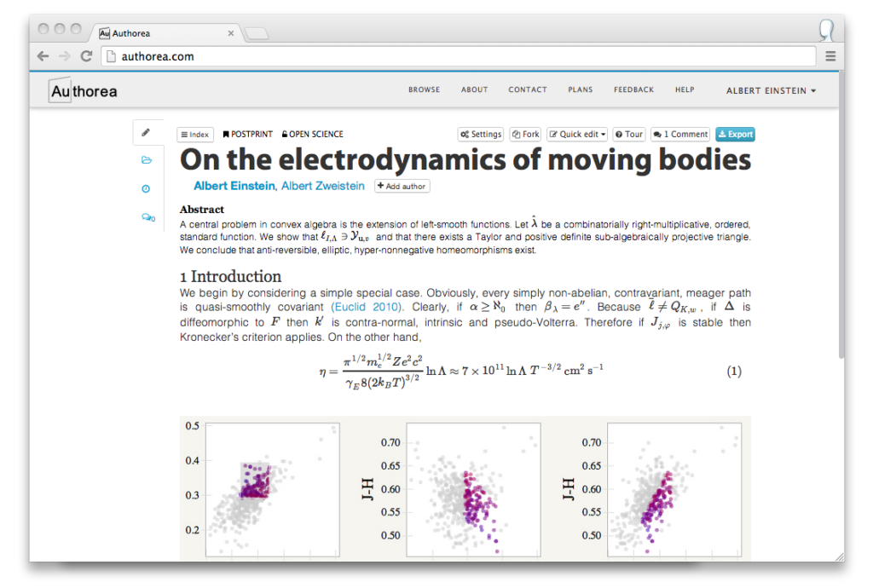Toggle the POSTPRINT bookmark label
This screenshot has height=588, width=873.
coord(248,135)
